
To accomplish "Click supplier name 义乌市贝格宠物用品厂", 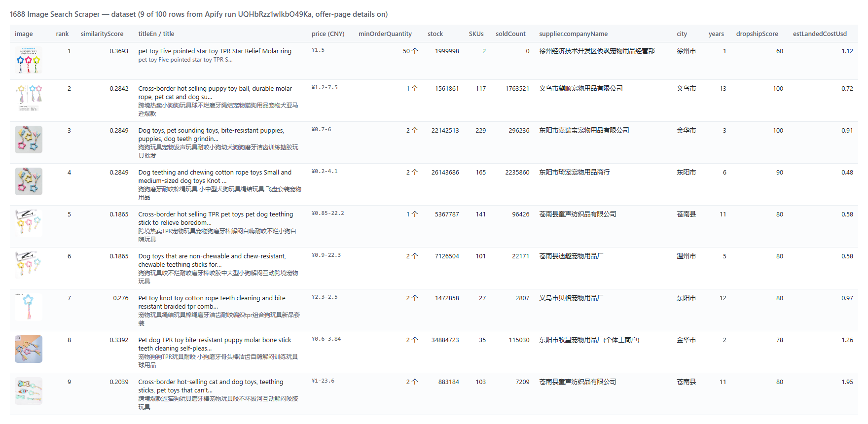I will coord(571,298).
